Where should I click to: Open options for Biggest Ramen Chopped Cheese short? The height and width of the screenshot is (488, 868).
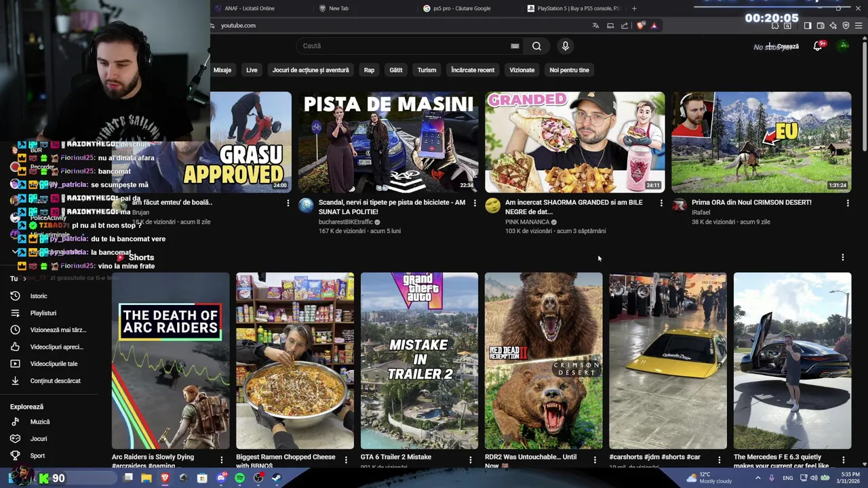pyautogui.click(x=346, y=460)
